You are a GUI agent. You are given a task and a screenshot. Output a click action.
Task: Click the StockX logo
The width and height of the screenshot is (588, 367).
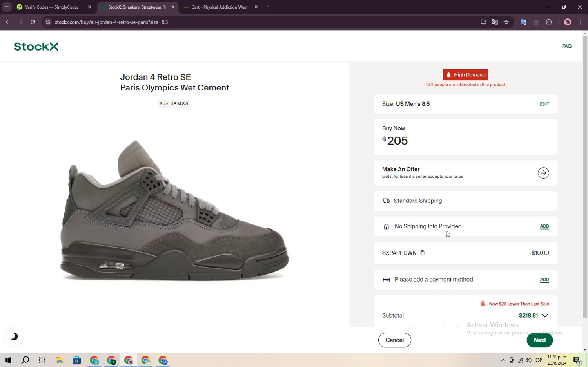(36, 47)
